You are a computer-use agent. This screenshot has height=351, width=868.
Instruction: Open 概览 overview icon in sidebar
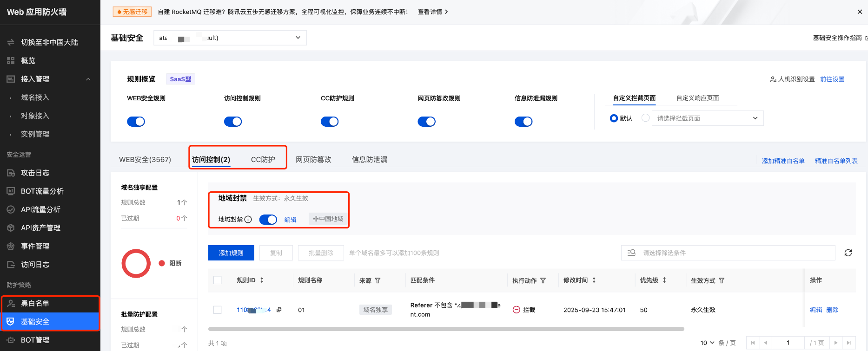click(11, 61)
